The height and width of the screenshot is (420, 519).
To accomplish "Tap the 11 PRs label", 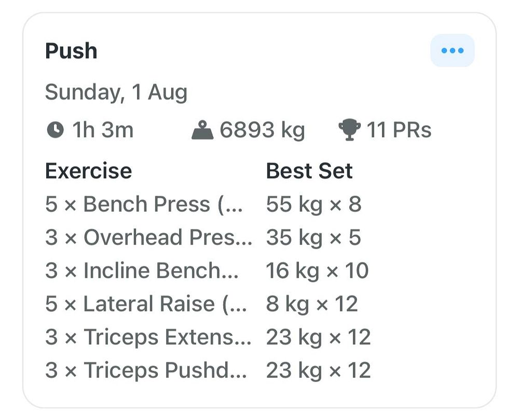I will tap(399, 129).
